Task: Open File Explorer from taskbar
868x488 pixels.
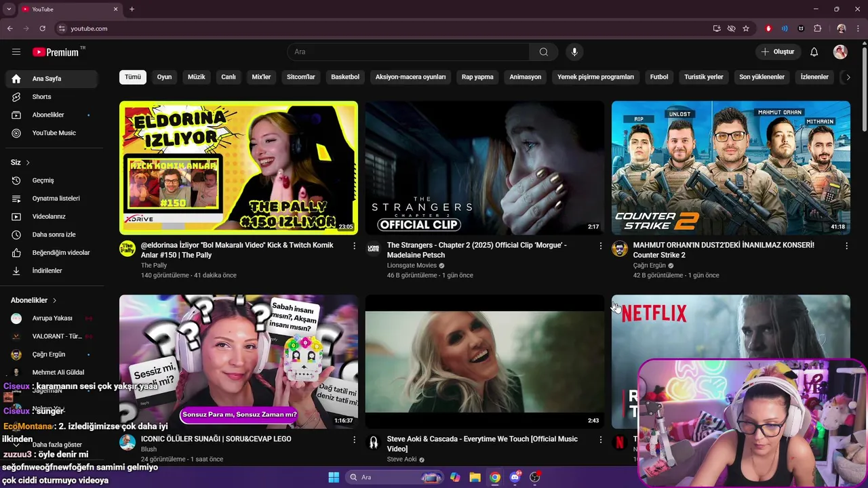Action: tap(475, 477)
